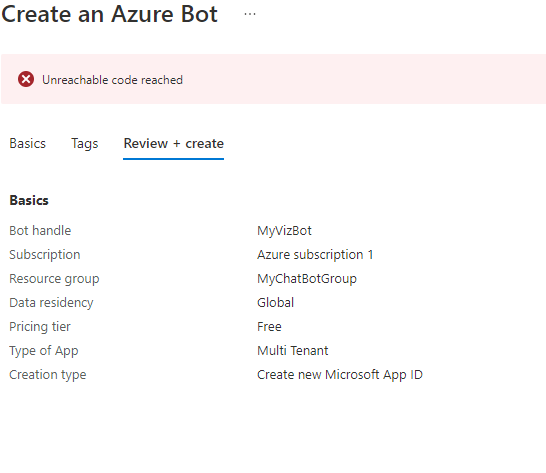Click the Create new Microsoft App ID value

(340, 374)
